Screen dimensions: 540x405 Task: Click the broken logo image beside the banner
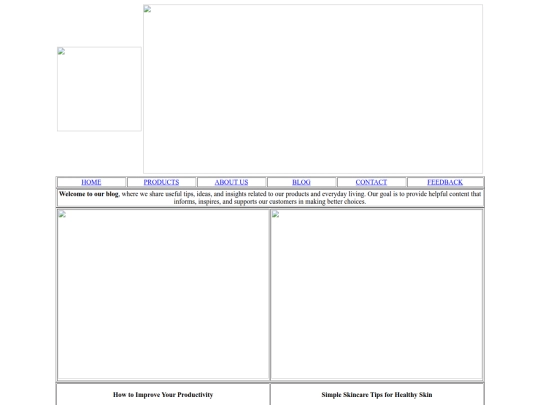click(99, 89)
